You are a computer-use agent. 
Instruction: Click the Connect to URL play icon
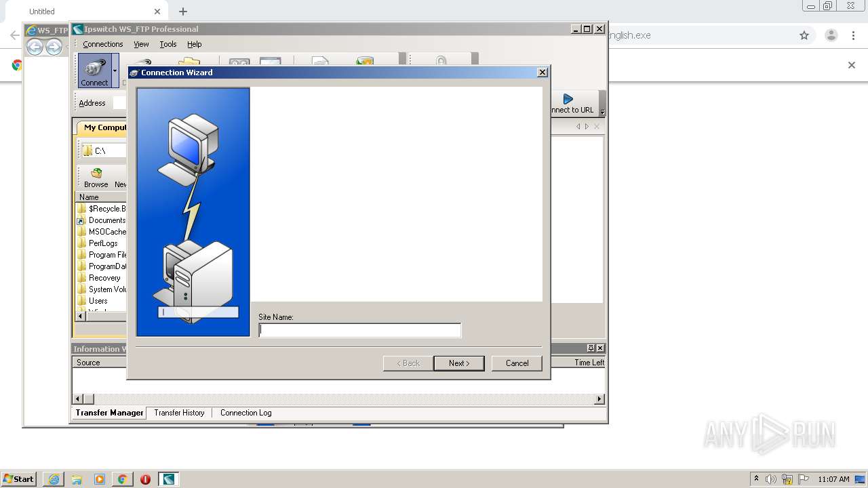(x=568, y=99)
